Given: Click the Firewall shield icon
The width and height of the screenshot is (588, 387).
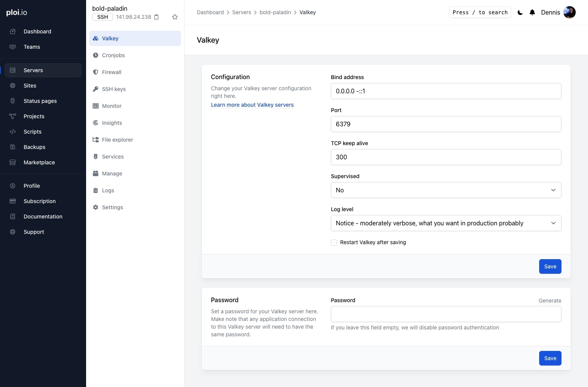Looking at the screenshot, I should coord(96,72).
